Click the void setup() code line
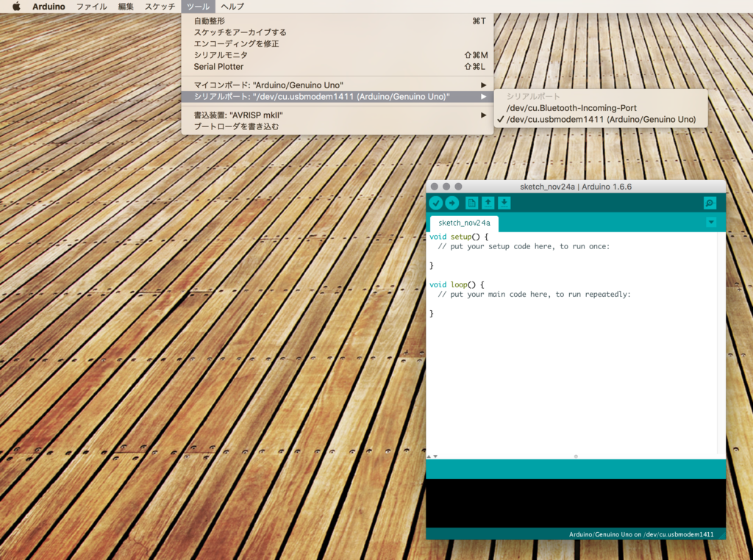This screenshot has width=753, height=560. pos(459,237)
